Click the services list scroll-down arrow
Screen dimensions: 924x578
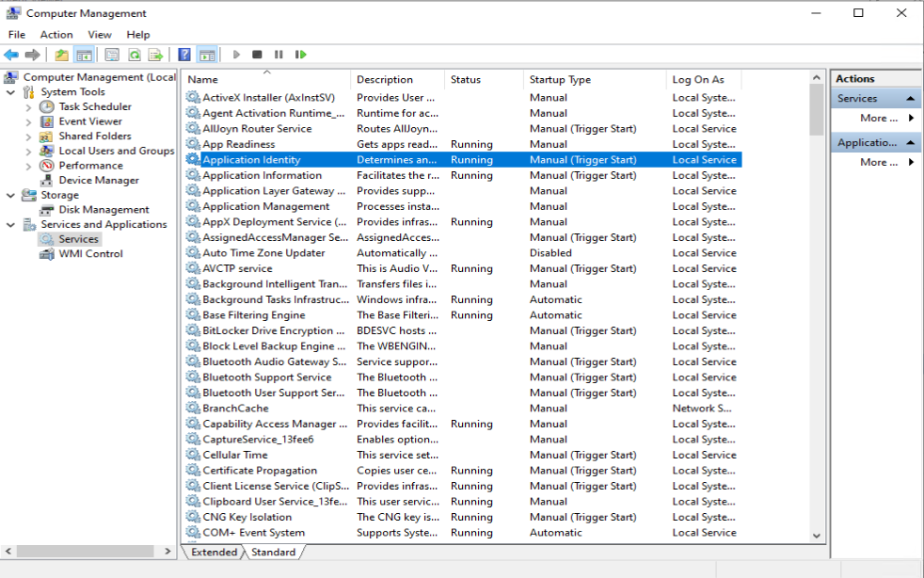pos(816,536)
